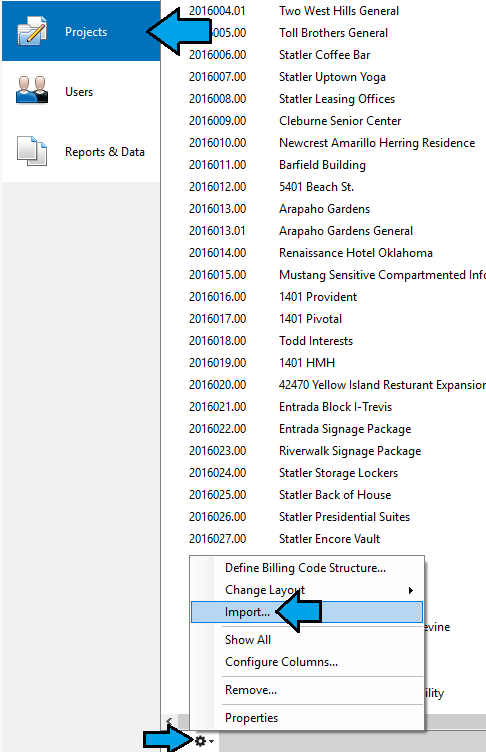This screenshot has width=486, height=752.
Task: Select project Arapaho Gardens
Action: click(324, 209)
